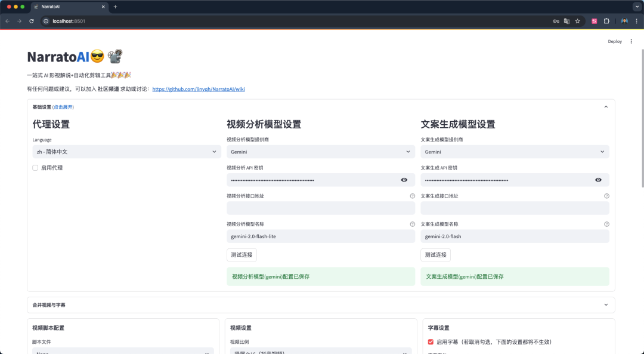Open Streamlit app options menu

pyautogui.click(x=631, y=41)
